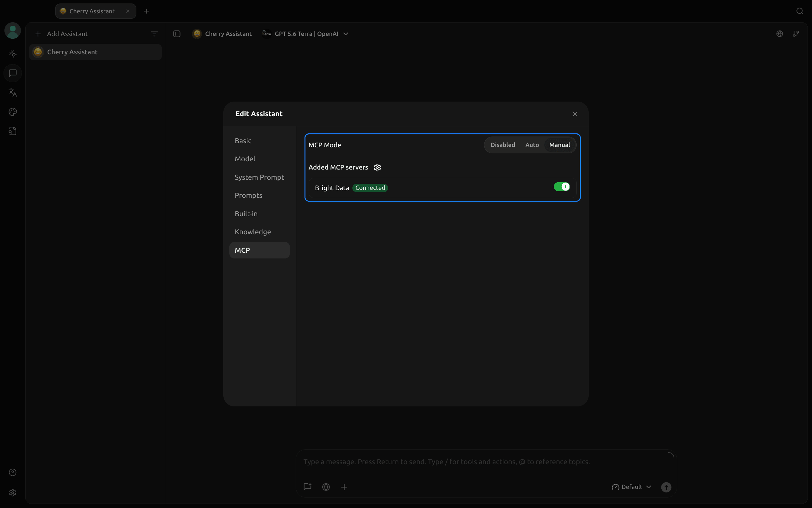This screenshot has height=508, width=812.
Task: Open the Translate sidebar icon
Action: (13, 92)
